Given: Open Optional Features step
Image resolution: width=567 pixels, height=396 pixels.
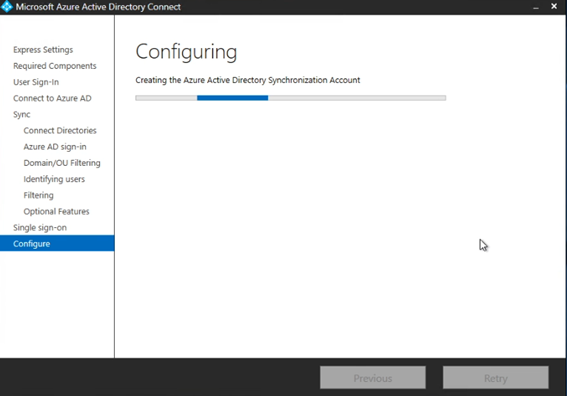Looking at the screenshot, I should pyautogui.click(x=56, y=212).
